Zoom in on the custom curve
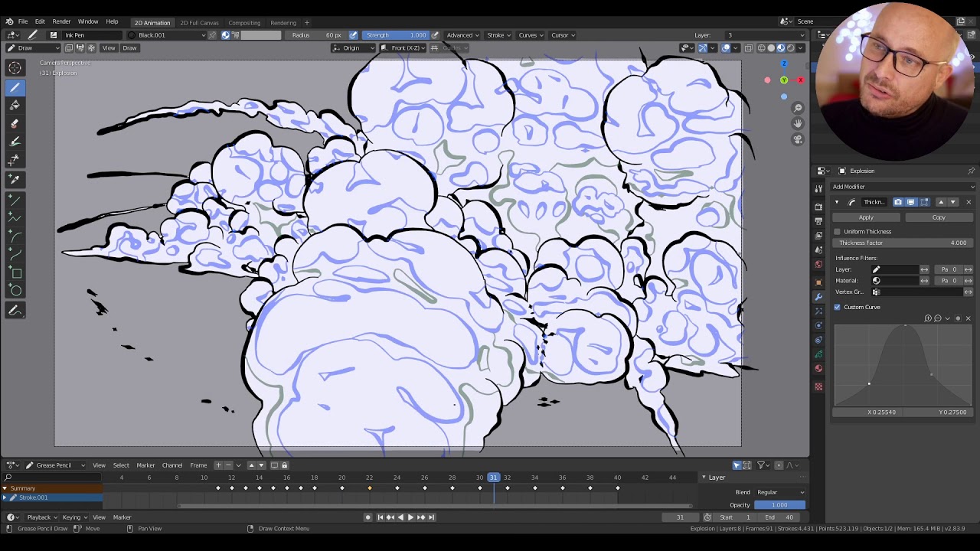980x551 pixels. 928,318
